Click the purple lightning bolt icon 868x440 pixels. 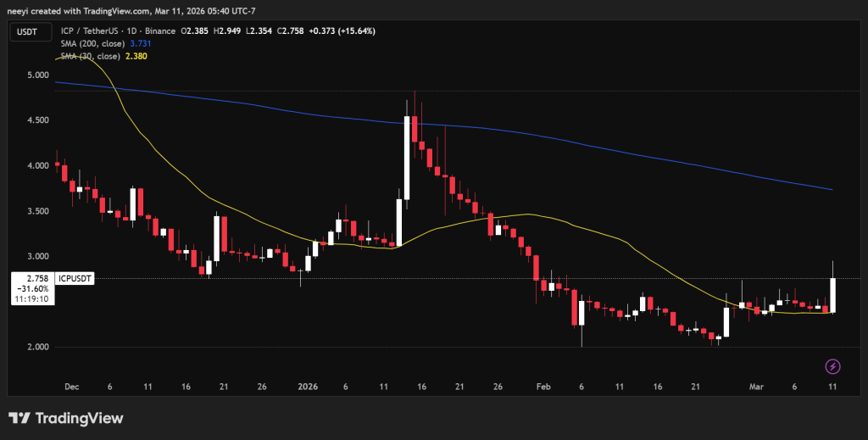tap(833, 366)
